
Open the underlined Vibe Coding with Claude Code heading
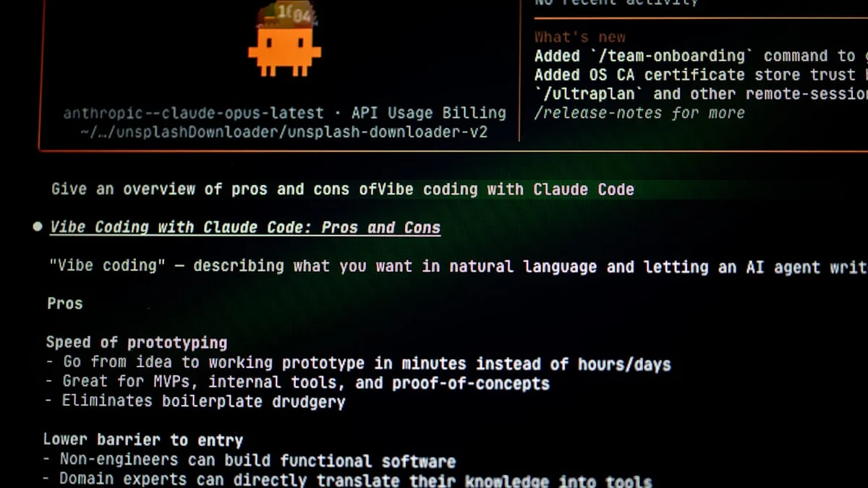245,228
